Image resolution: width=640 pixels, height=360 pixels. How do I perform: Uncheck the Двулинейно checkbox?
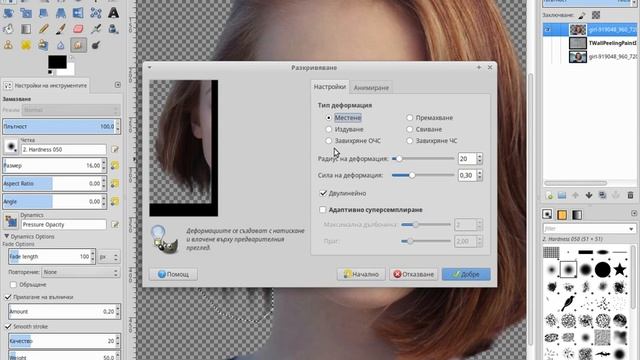(323, 193)
